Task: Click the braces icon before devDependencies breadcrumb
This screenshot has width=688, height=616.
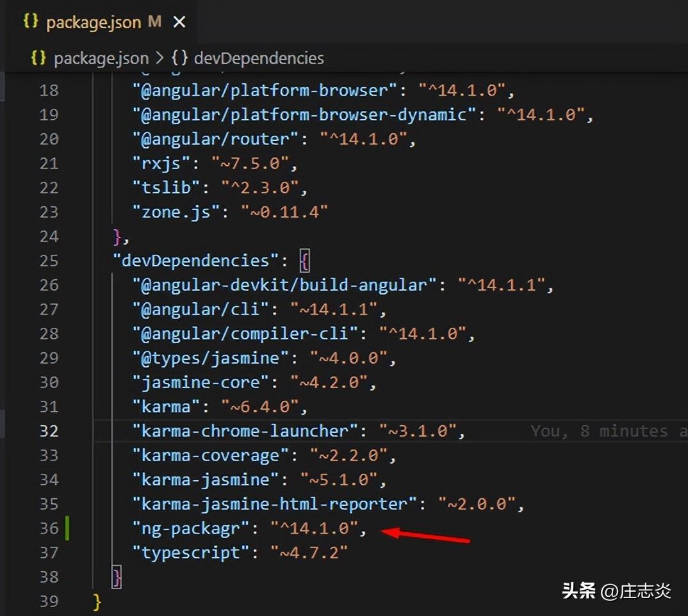Action: (x=179, y=58)
